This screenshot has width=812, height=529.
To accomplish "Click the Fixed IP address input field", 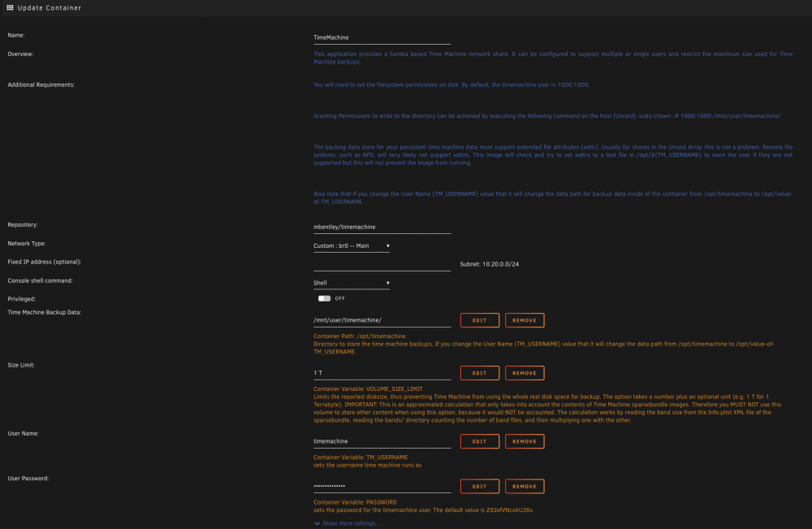I will click(382, 265).
